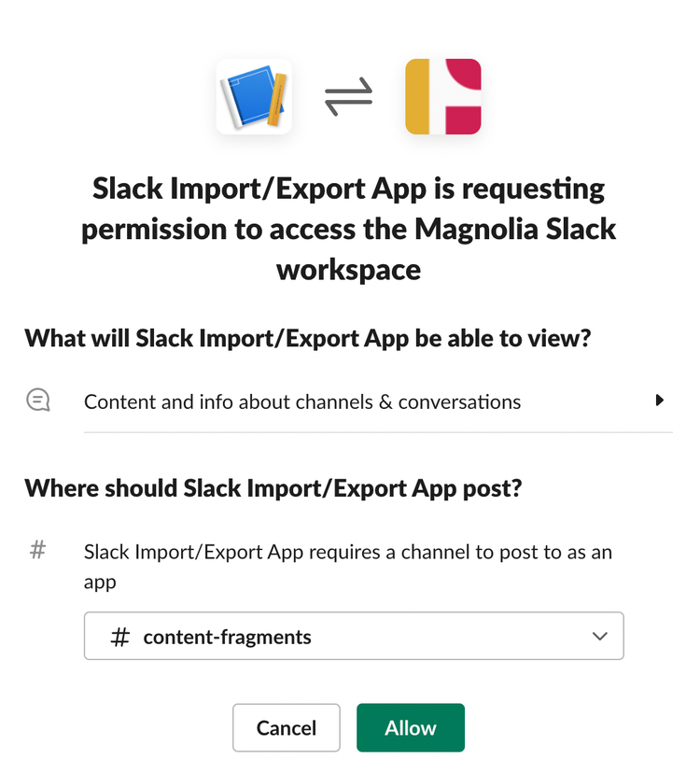Click the Magnolia Slack workspace logo
The image size is (700, 773).
(x=442, y=97)
